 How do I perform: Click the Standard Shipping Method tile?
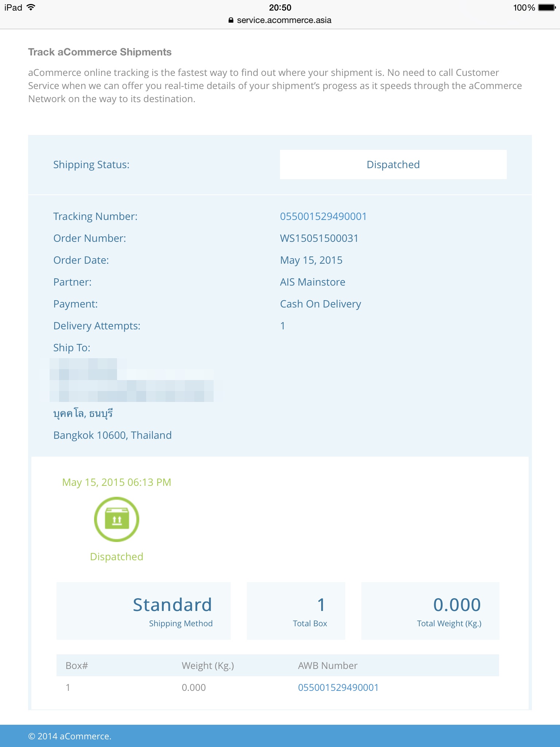click(x=144, y=611)
